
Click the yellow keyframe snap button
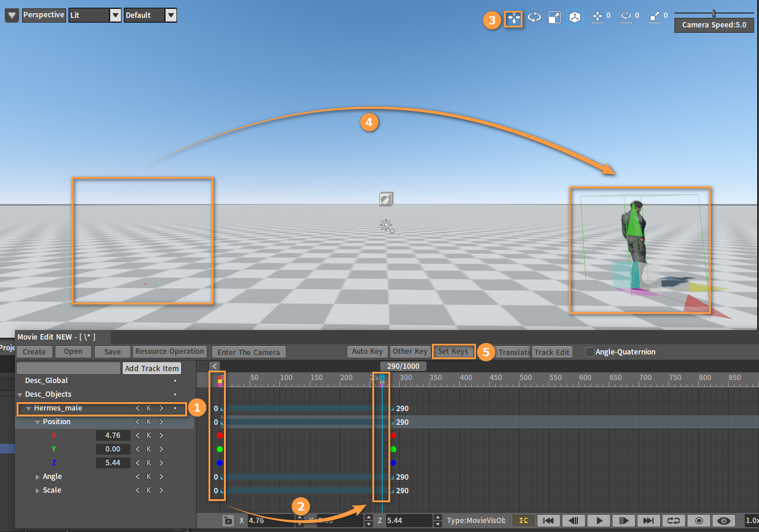coord(524,521)
